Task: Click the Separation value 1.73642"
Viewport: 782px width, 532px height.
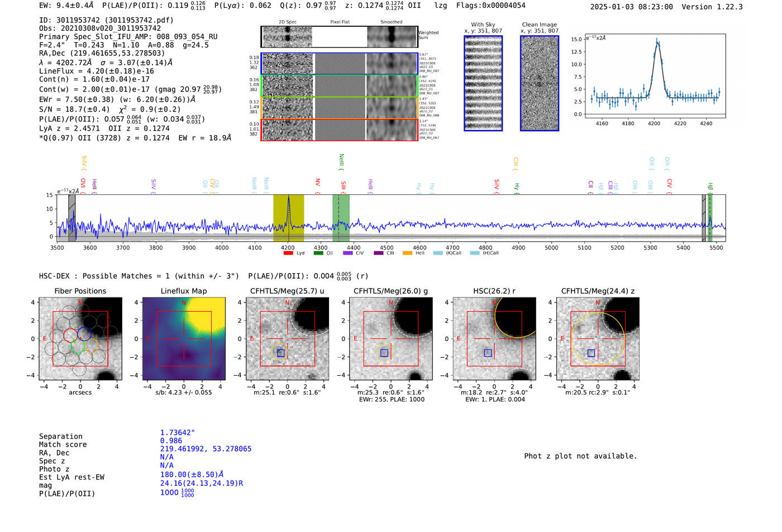Action: tap(178, 433)
